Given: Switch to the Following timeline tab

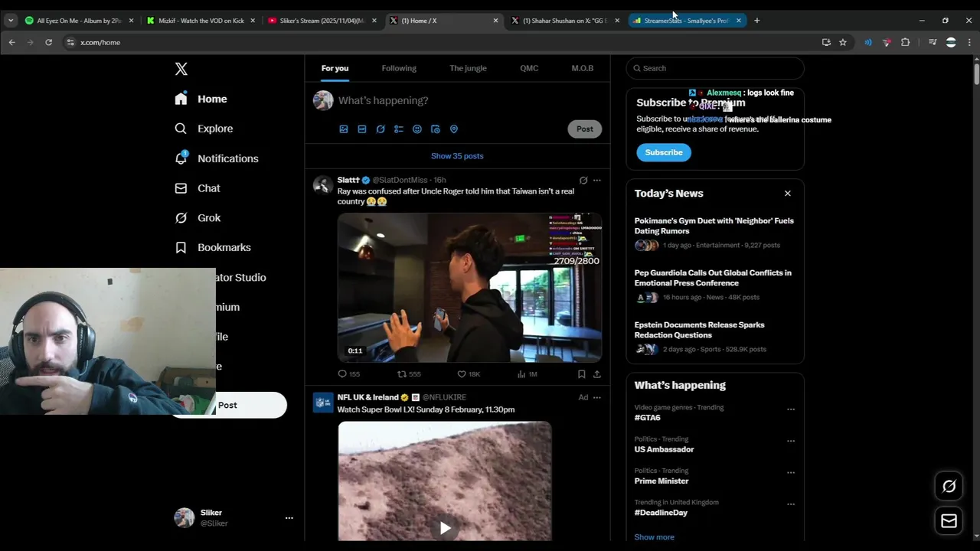Looking at the screenshot, I should [399, 68].
